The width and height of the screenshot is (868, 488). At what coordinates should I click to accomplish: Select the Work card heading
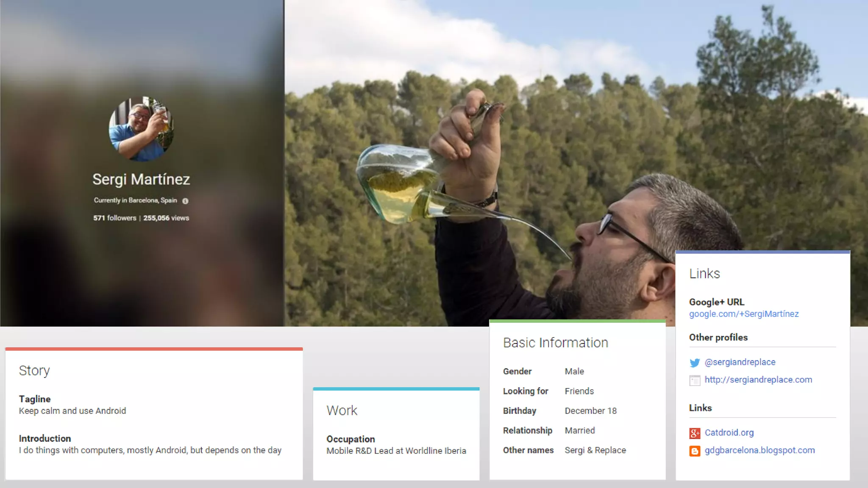pyautogui.click(x=342, y=410)
